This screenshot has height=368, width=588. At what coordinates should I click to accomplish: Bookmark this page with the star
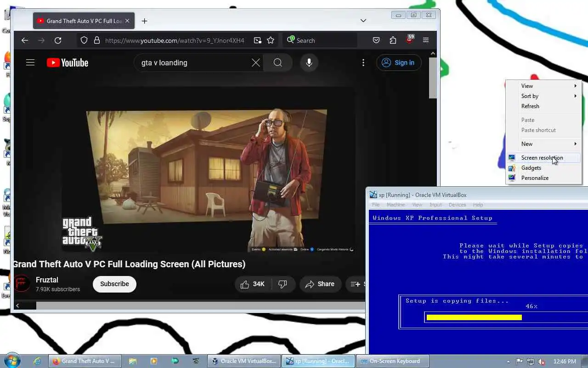tap(271, 40)
